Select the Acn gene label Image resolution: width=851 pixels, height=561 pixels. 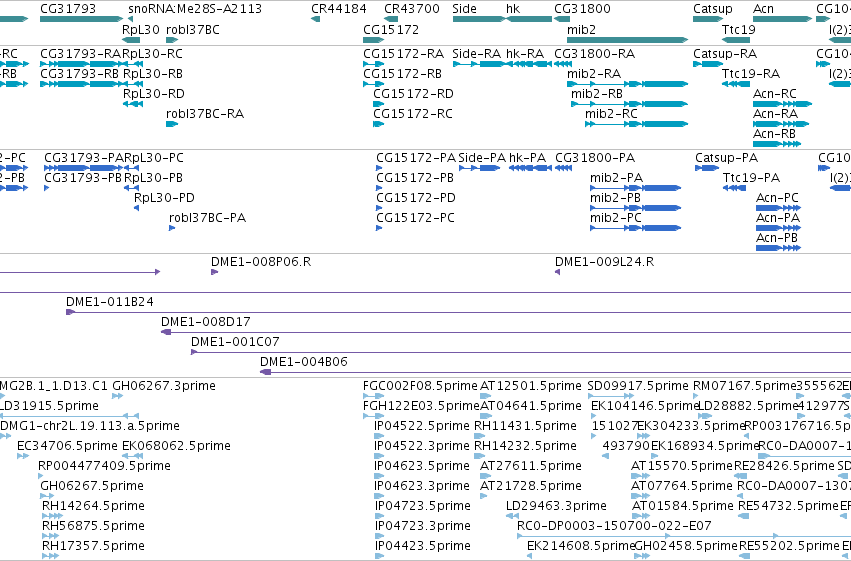764,9
